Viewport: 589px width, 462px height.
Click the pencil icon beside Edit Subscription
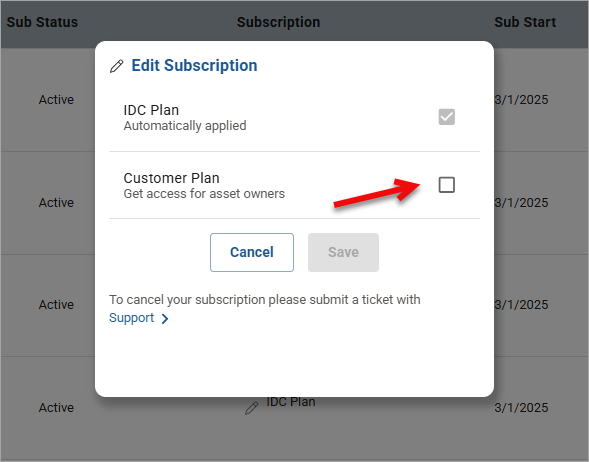coord(116,66)
